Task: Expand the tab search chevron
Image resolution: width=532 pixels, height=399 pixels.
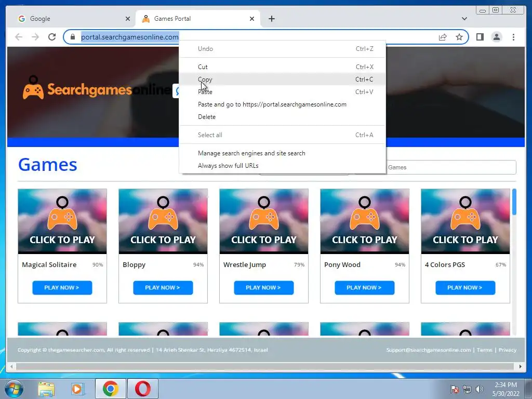Action: 464,19
